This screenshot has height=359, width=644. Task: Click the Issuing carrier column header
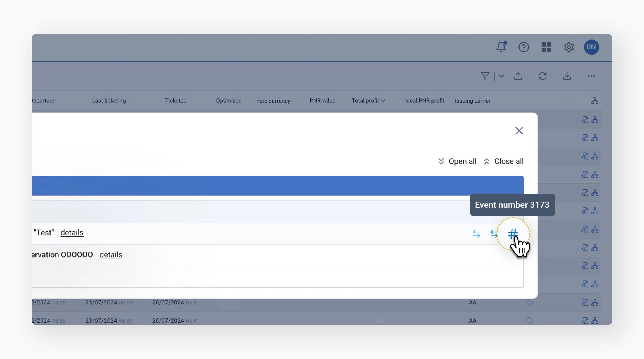tap(472, 101)
